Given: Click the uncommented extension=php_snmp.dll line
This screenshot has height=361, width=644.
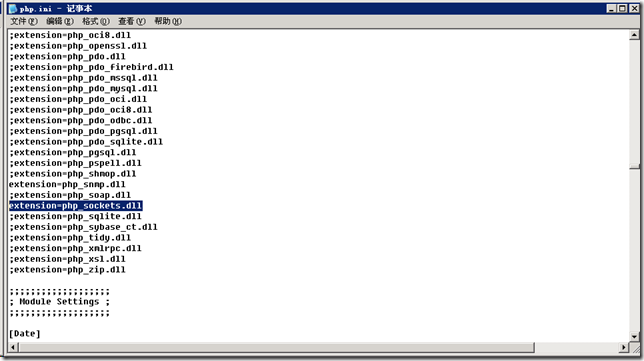Looking at the screenshot, I should tap(67, 185).
